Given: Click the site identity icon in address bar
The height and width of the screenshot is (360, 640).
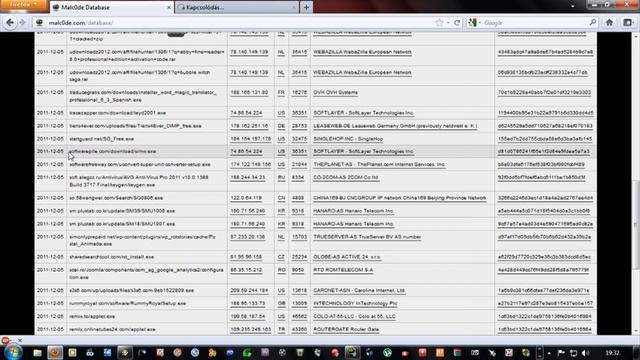Looking at the screenshot, I should (x=40, y=23).
